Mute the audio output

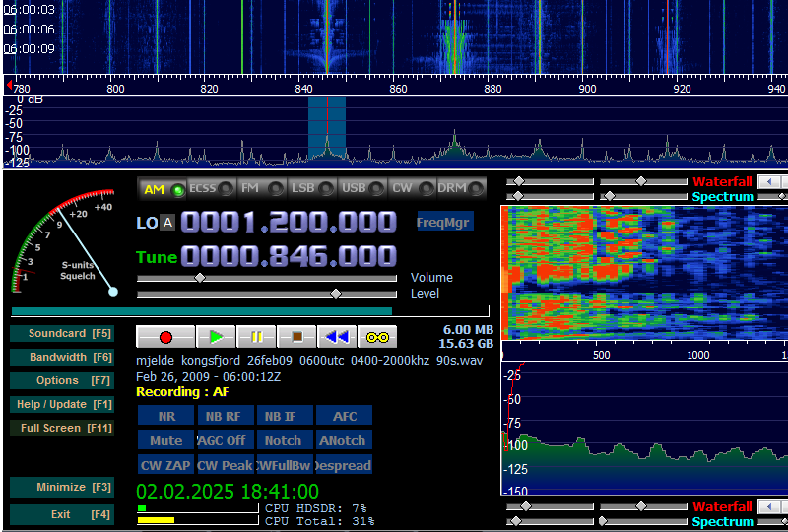[165, 440]
